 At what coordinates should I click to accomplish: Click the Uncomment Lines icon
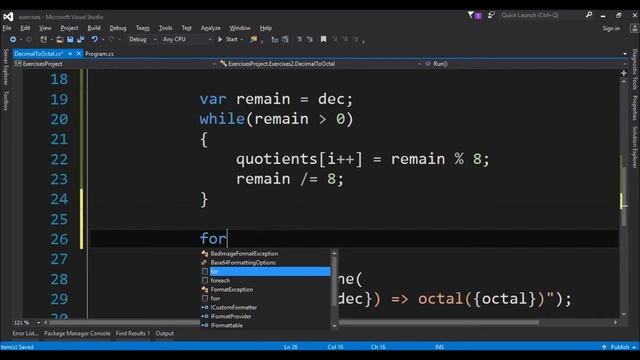(x=309, y=40)
